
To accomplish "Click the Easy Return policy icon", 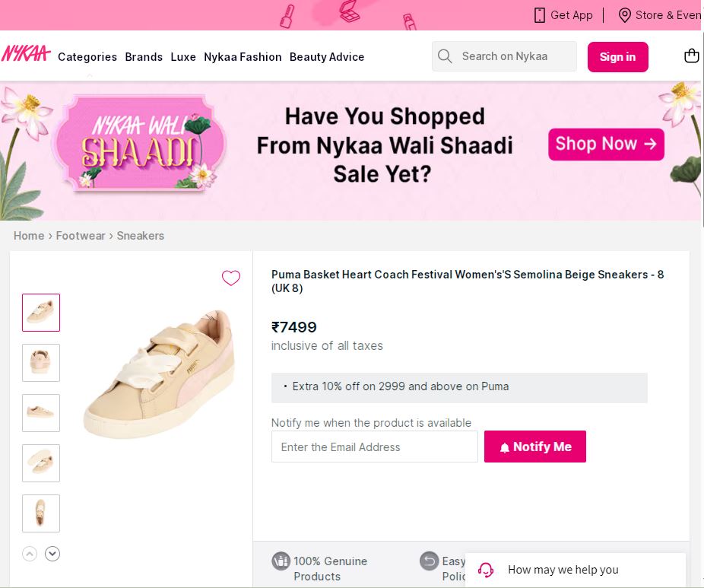I will tap(430, 561).
